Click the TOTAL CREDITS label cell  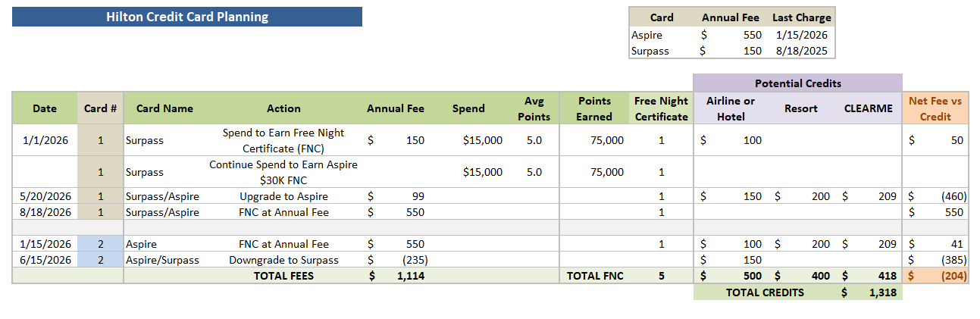coord(765,292)
